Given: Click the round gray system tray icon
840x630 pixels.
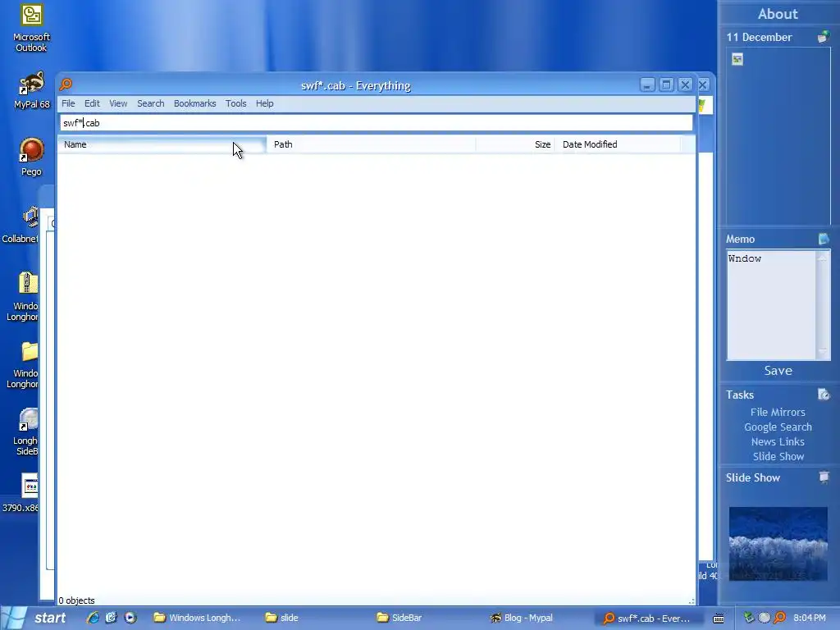Looking at the screenshot, I should pyautogui.click(x=765, y=618).
